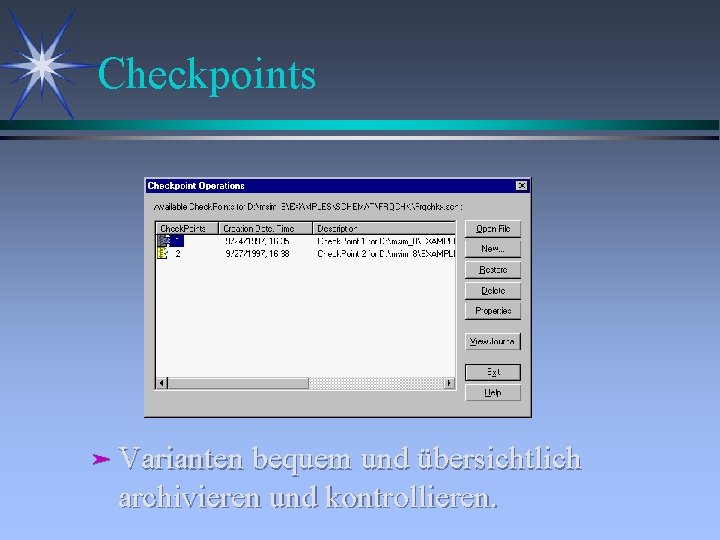Screen dimensions: 720x540
Task: Click the Restore button
Action: coord(493,270)
